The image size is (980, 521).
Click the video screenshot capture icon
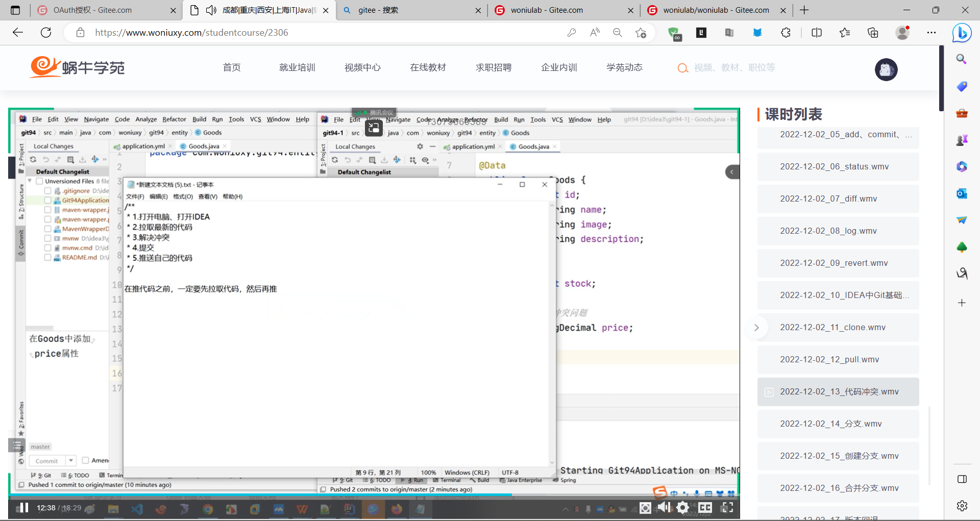645,508
